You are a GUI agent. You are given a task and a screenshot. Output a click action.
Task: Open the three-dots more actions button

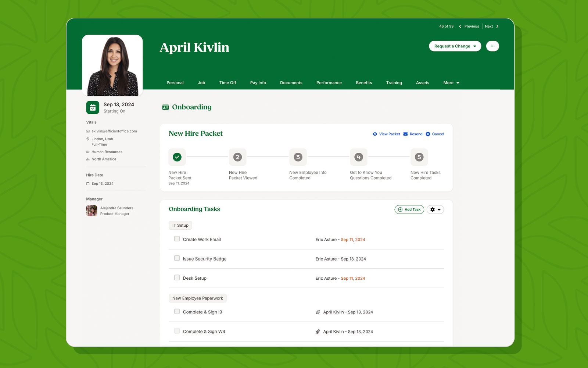pyautogui.click(x=492, y=46)
